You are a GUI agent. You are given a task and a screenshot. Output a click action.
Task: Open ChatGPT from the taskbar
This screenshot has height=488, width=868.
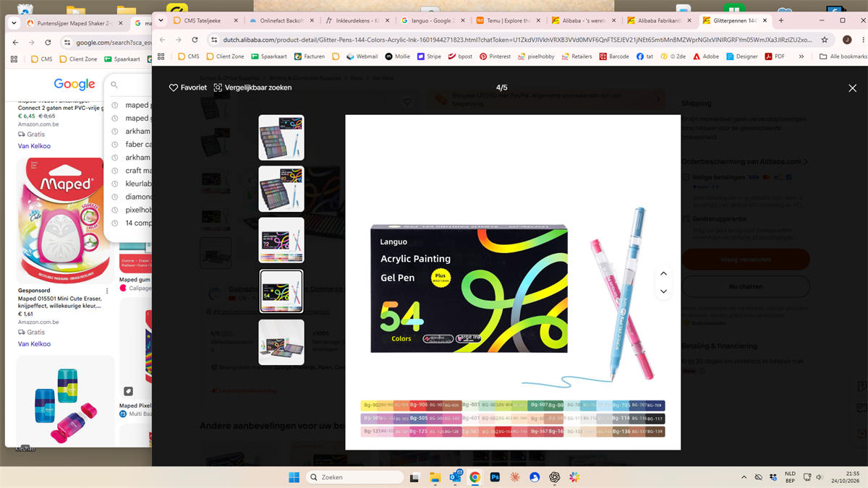(x=555, y=477)
